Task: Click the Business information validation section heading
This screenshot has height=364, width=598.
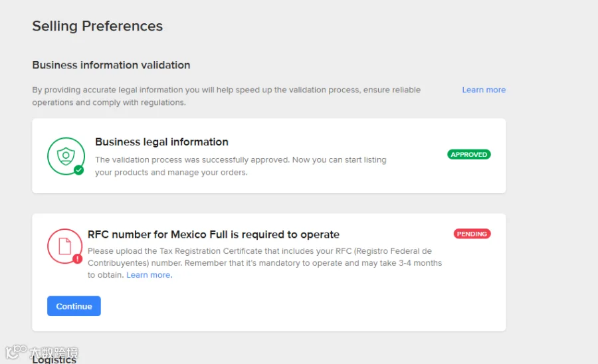Action: pyautogui.click(x=111, y=65)
